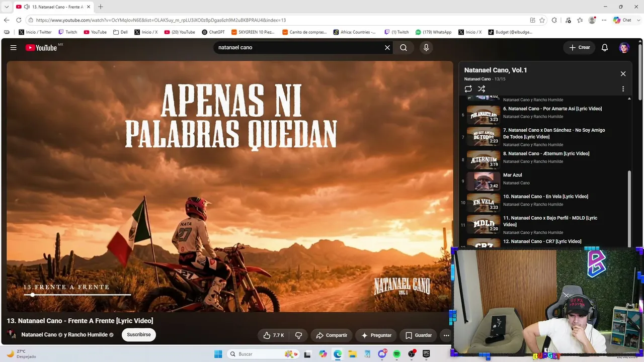
Task: Open Copilot from the taskbar
Action: point(323,354)
